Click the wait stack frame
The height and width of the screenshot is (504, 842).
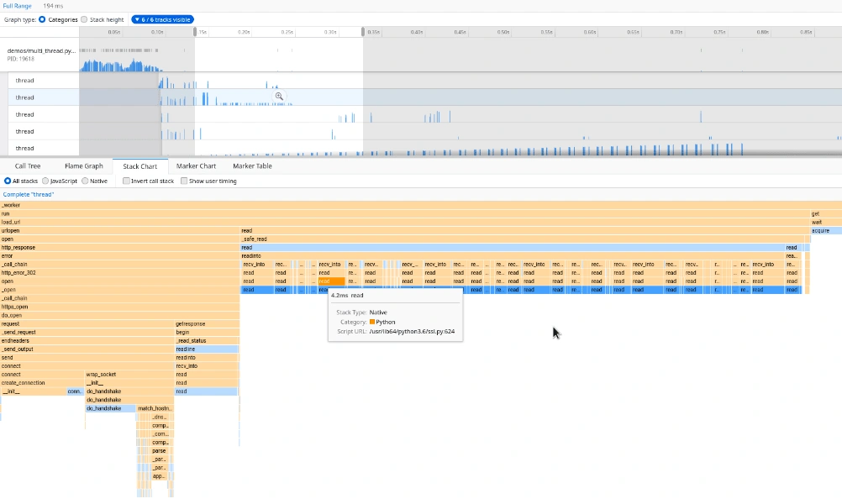(x=826, y=223)
